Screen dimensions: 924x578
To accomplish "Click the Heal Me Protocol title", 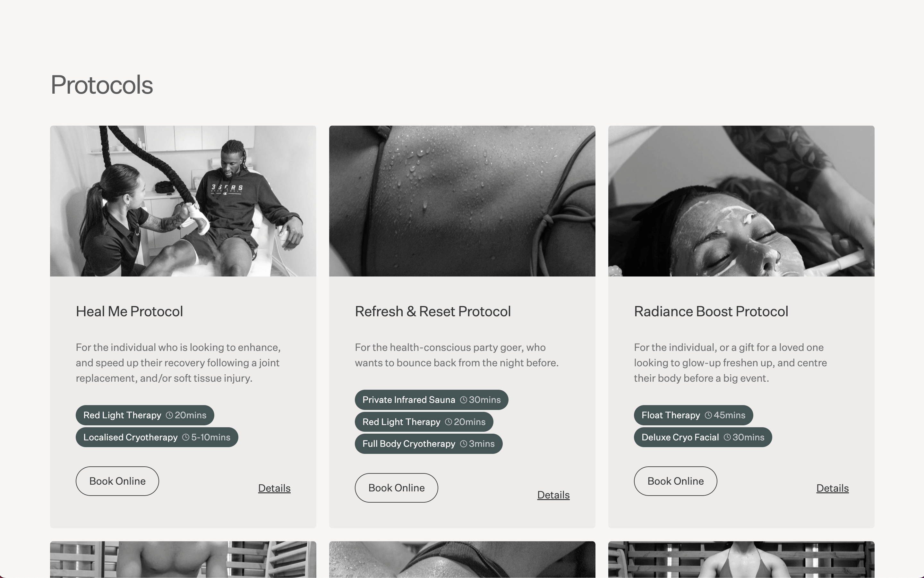I will pos(129,311).
